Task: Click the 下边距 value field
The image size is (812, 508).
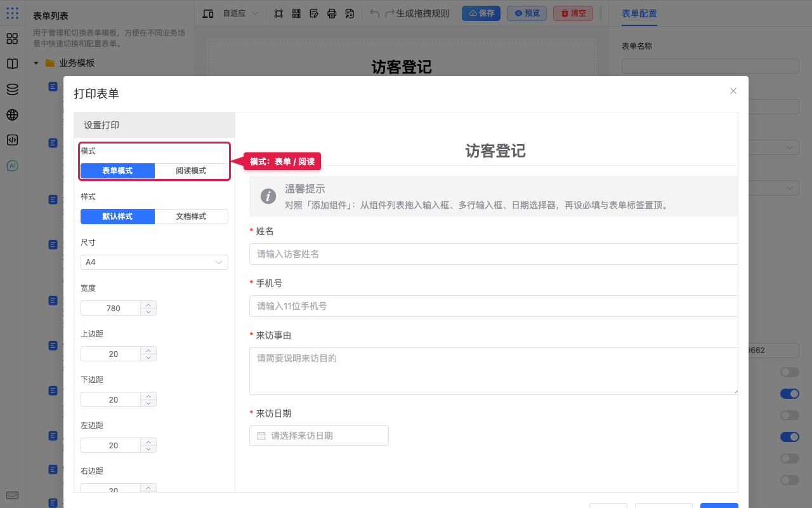Action: (x=110, y=399)
